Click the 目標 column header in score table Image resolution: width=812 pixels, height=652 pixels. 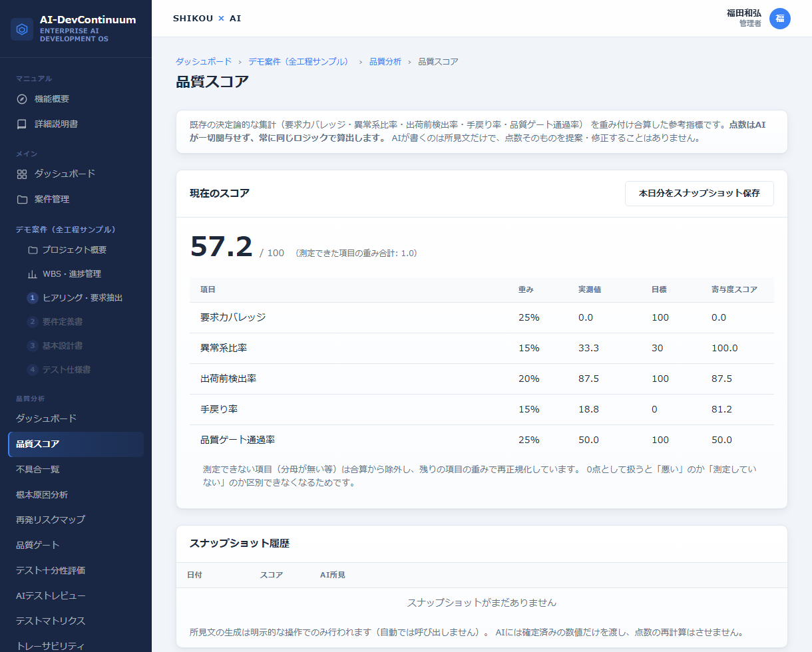659,289
